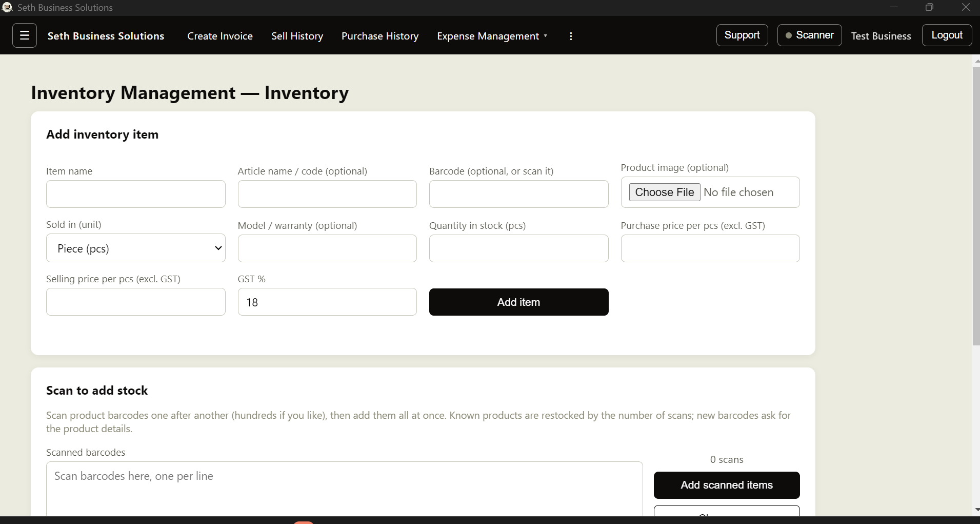Click the Test Business label
This screenshot has height=524, width=980.
coord(881,36)
